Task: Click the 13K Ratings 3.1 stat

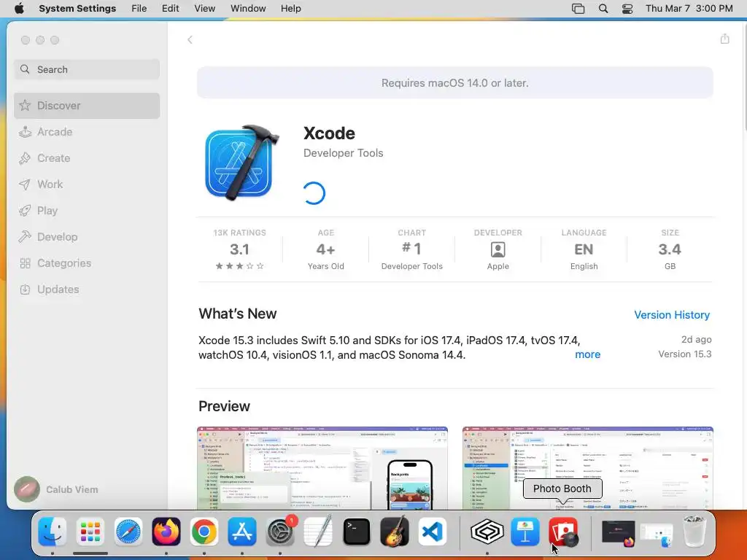Action: tap(239, 249)
